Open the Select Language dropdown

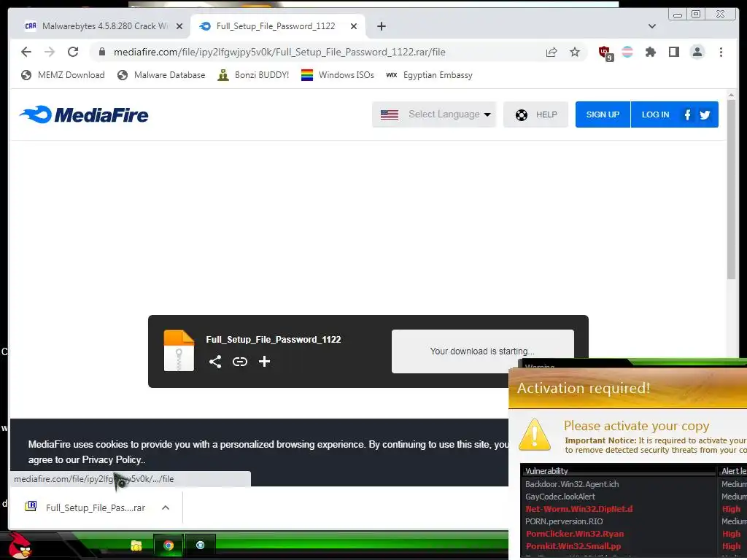coord(434,114)
